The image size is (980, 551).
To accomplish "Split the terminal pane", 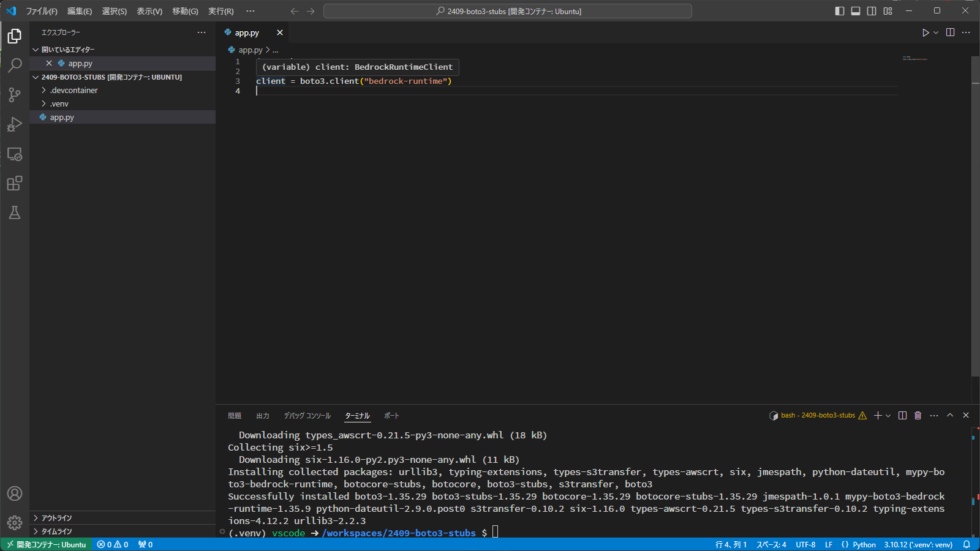I will click(x=902, y=415).
